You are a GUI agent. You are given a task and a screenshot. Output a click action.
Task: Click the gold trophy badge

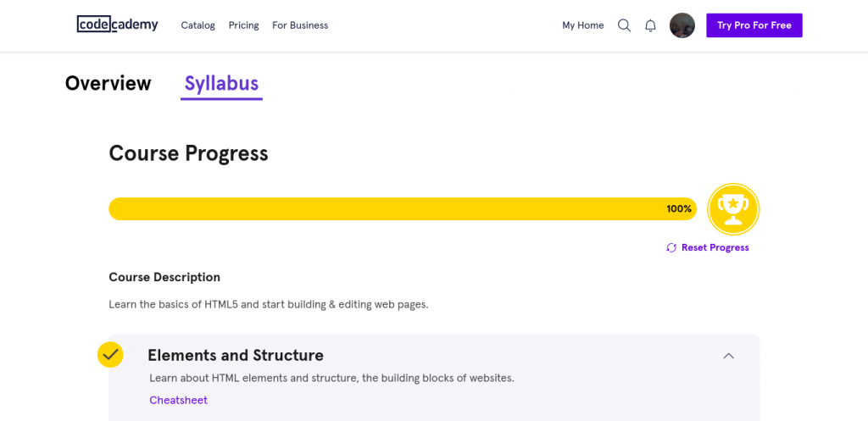(733, 209)
